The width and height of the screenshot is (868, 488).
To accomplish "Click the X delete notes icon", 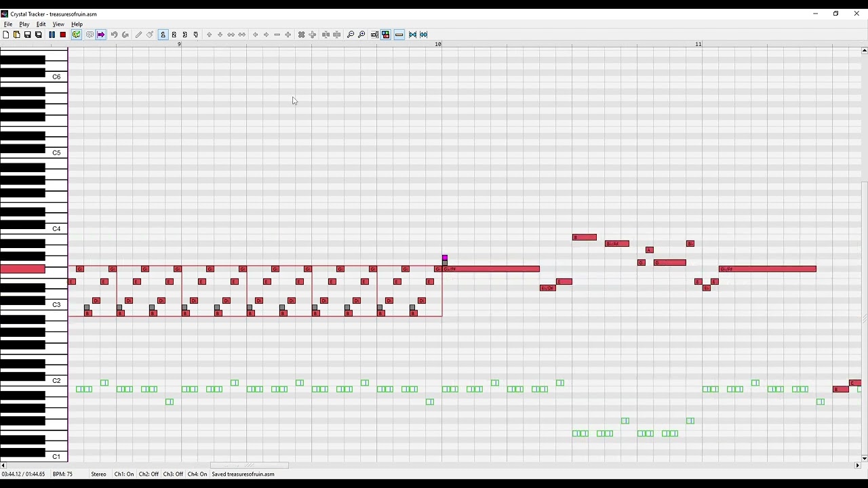I will [302, 35].
